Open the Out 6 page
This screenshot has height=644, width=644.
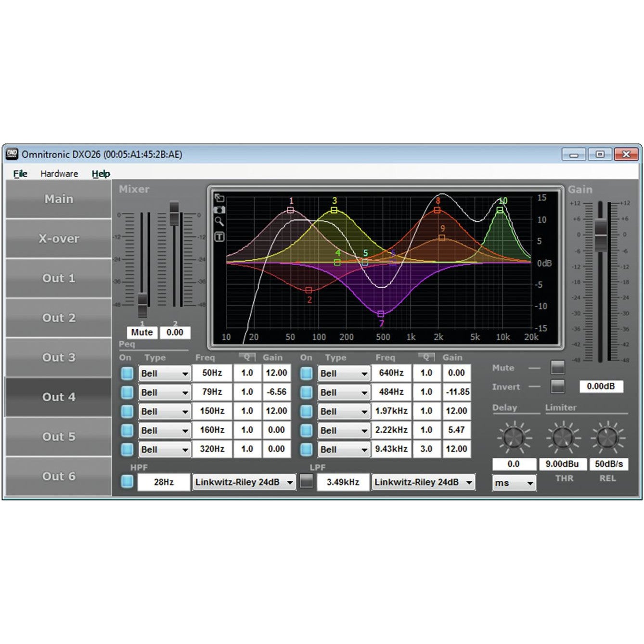59,477
